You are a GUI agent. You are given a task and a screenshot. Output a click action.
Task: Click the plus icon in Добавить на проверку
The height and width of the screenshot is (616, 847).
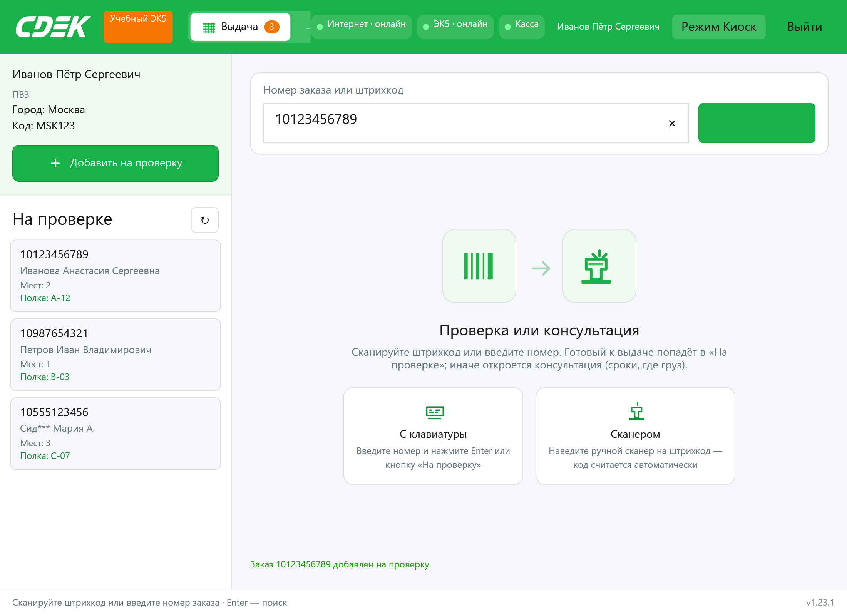[x=55, y=163]
